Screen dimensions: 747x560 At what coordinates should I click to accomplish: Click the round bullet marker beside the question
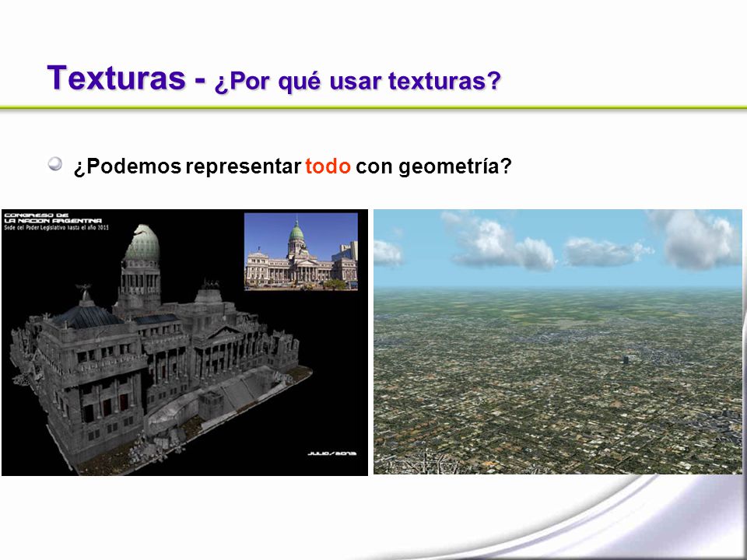[x=55, y=164]
